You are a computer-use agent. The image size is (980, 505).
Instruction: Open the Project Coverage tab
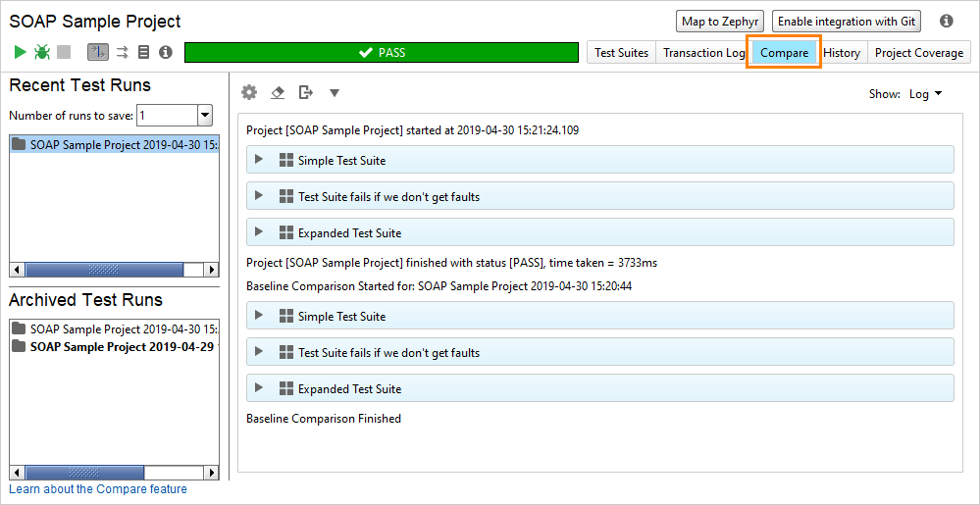click(919, 53)
